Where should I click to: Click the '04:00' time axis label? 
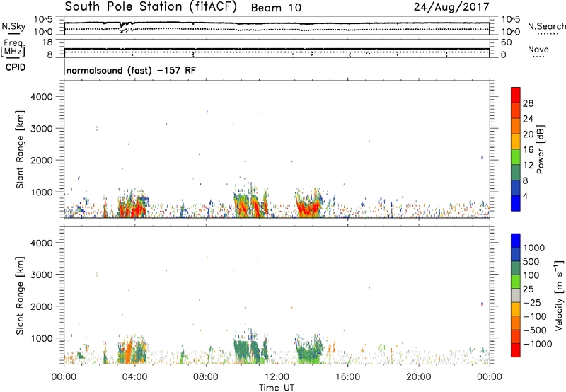click(134, 377)
